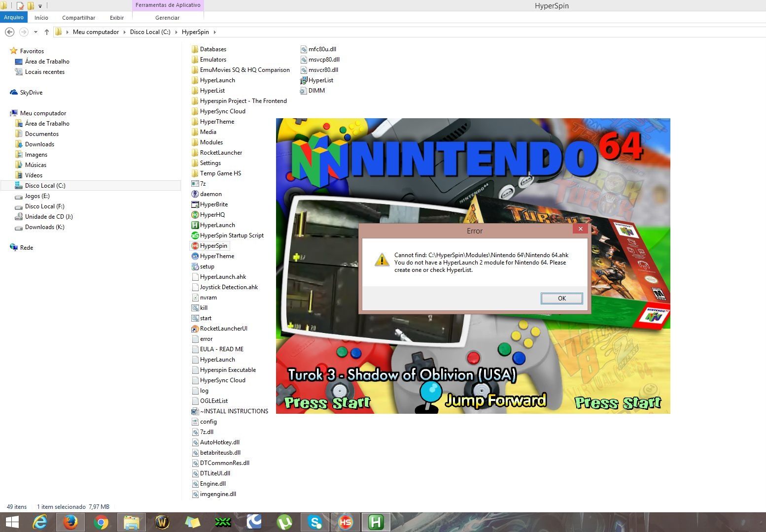The width and height of the screenshot is (766, 532).
Task: Open Firefox from the taskbar
Action: 70,522
